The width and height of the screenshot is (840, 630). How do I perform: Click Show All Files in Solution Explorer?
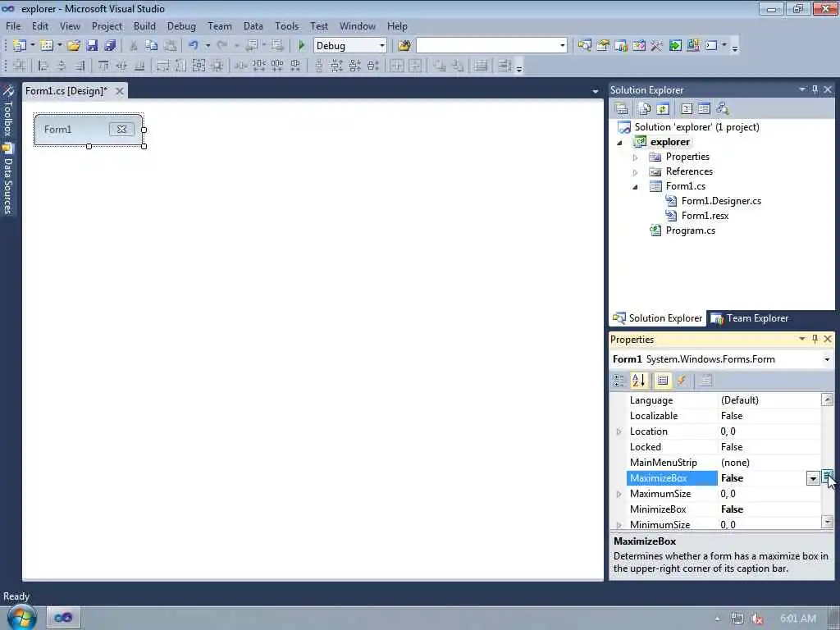tap(645, 109)
